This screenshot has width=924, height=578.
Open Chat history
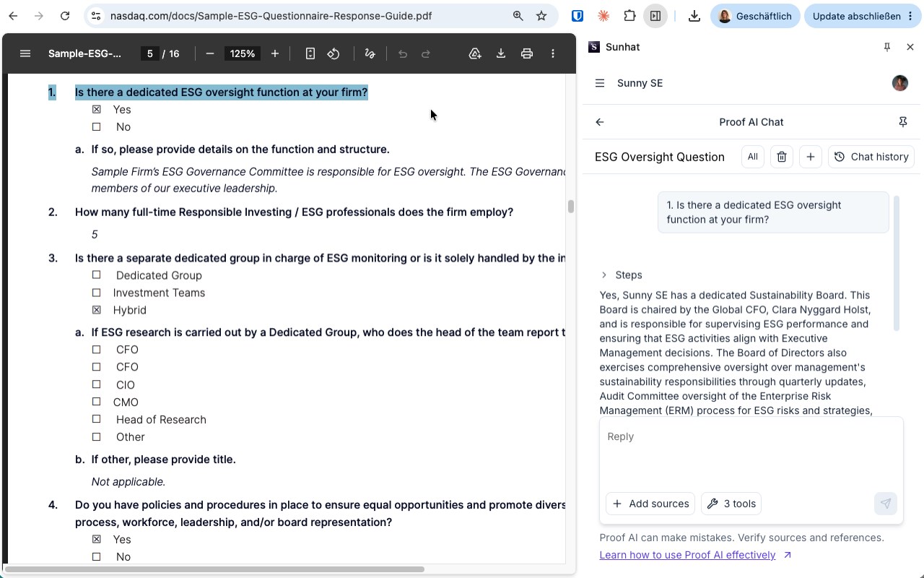coord(871,157)
